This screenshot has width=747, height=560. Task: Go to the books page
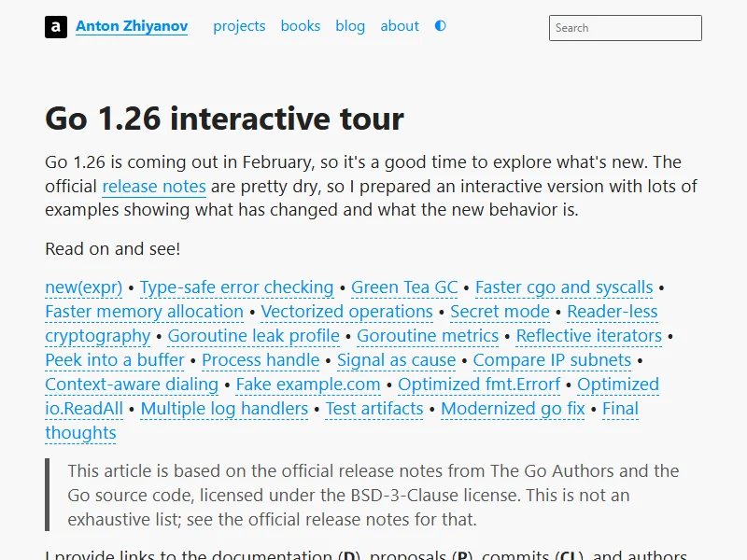pos(301,26)
